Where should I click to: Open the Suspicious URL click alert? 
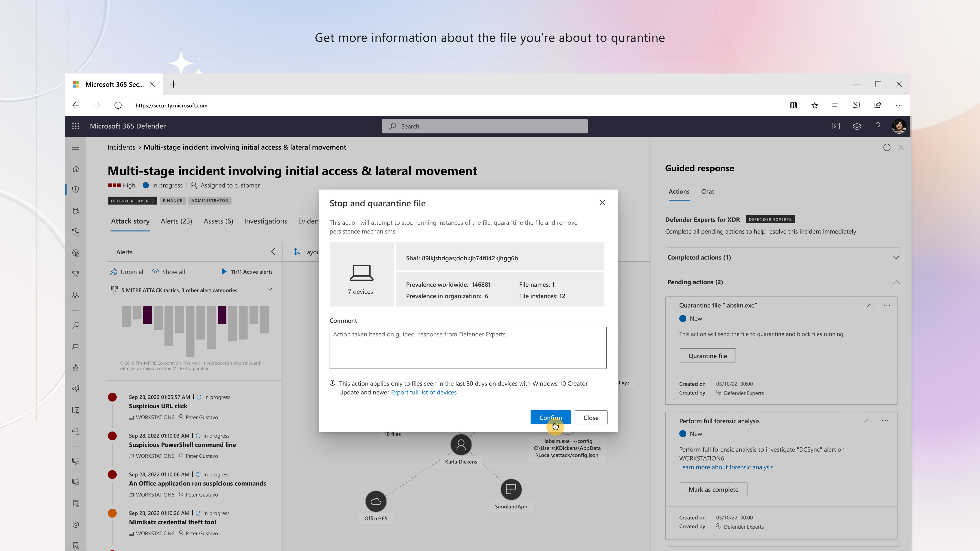tap(158, 406)
